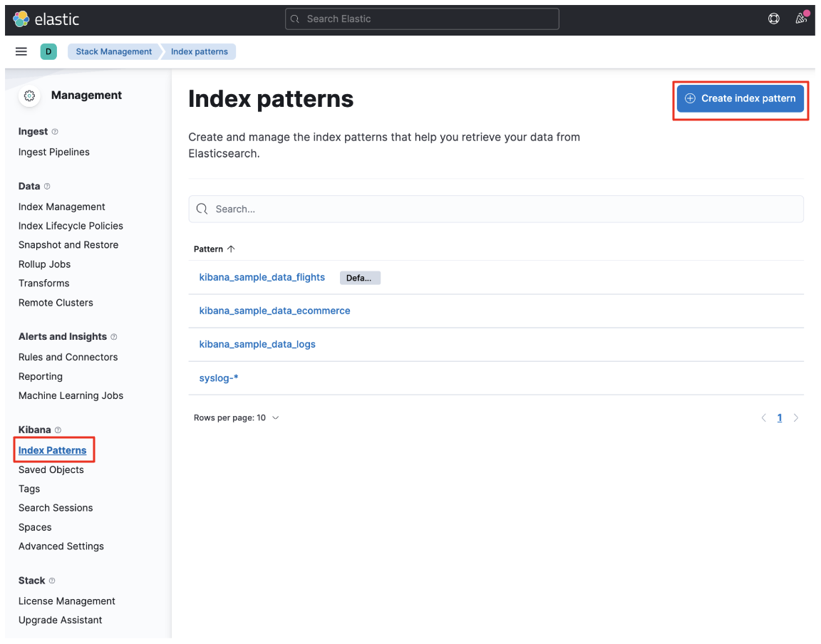Navigate back via Stack Management breadcrumb
This screenshot has width=821, height=644.
pyautogui.click(x=113, y=51)
